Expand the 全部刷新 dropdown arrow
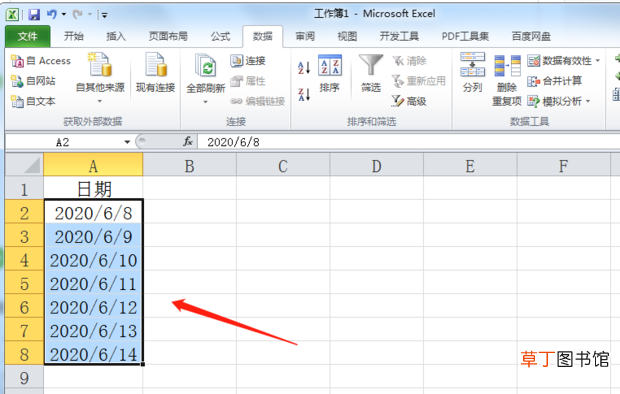Screen dimensions: 620x394 (x=205, y=102)
